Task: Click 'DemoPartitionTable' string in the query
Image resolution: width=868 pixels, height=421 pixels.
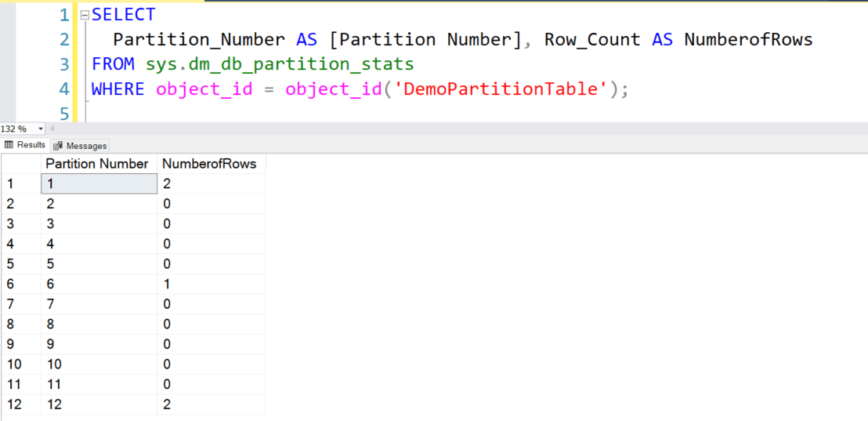Action: (x=503, y=89)
